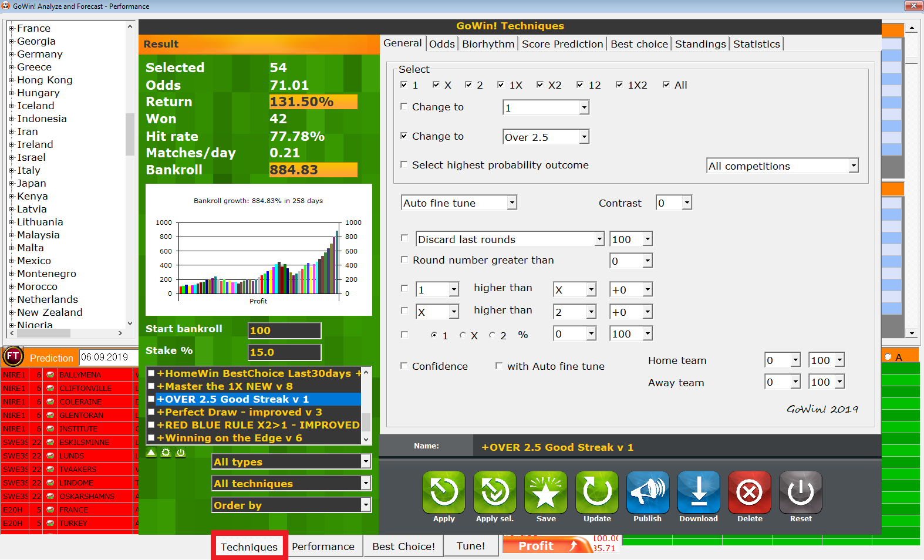Screen dimensions: 924x560
Task: Click the flag icon in the TVAAKERS row
Action: 50,470
